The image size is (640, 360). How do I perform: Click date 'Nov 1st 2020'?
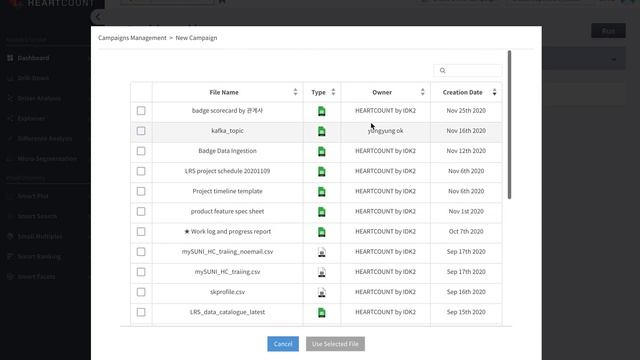(x=466, y=211)
